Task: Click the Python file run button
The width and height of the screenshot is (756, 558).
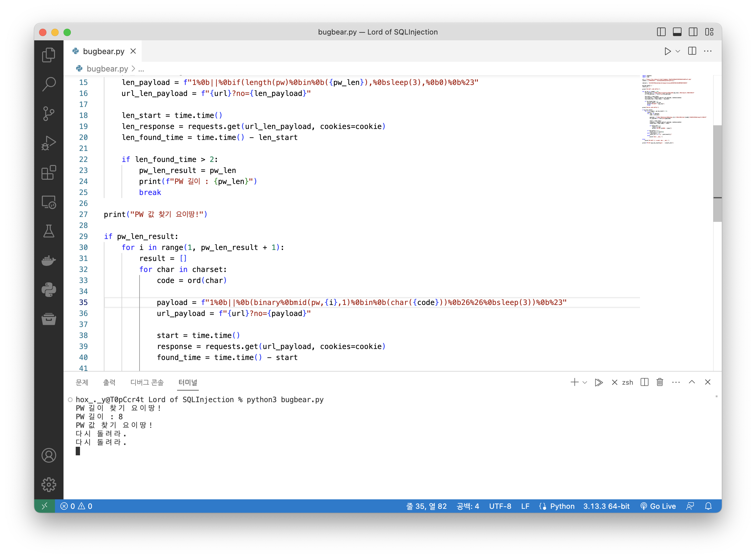Action: 667,51
